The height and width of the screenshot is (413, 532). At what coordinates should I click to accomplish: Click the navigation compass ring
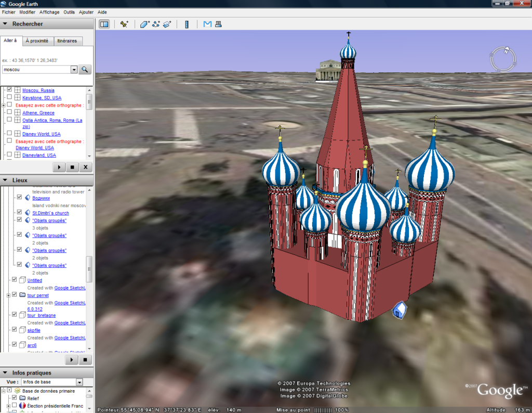[503, 59]
